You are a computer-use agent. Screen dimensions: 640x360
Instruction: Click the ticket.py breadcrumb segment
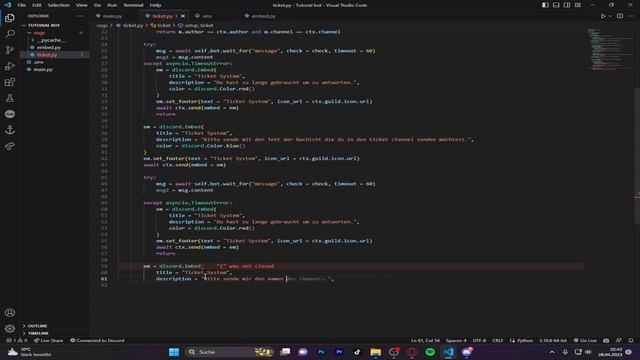pos(133,25)
